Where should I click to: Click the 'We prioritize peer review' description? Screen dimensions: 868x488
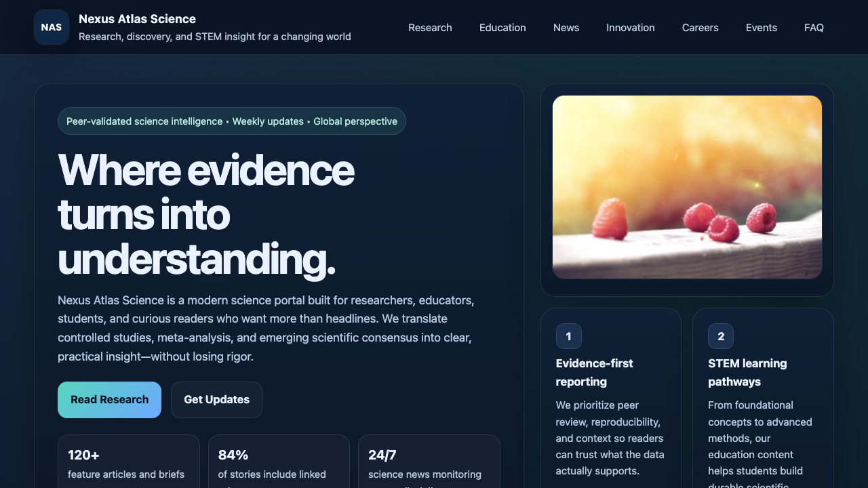pos(610,438)
